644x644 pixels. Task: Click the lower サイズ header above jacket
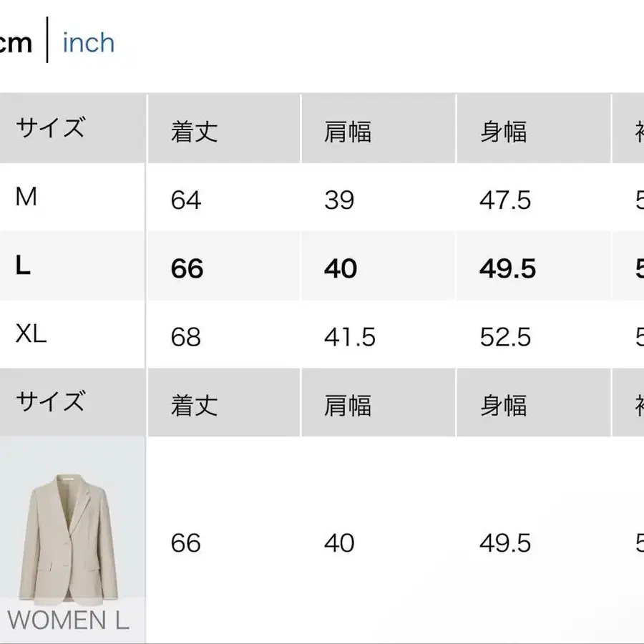tap(51, 402)
